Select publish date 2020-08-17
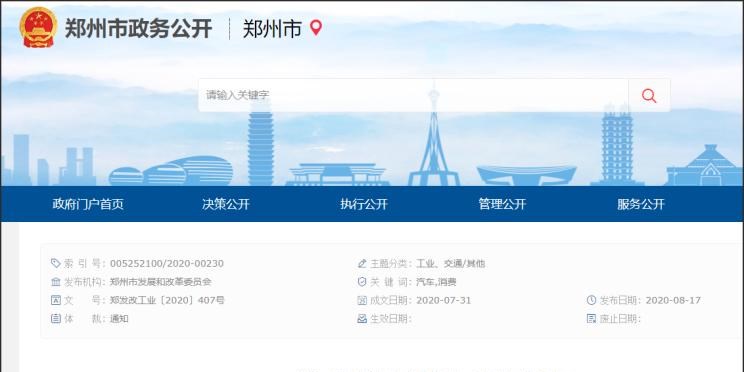 tap(673, 300)
